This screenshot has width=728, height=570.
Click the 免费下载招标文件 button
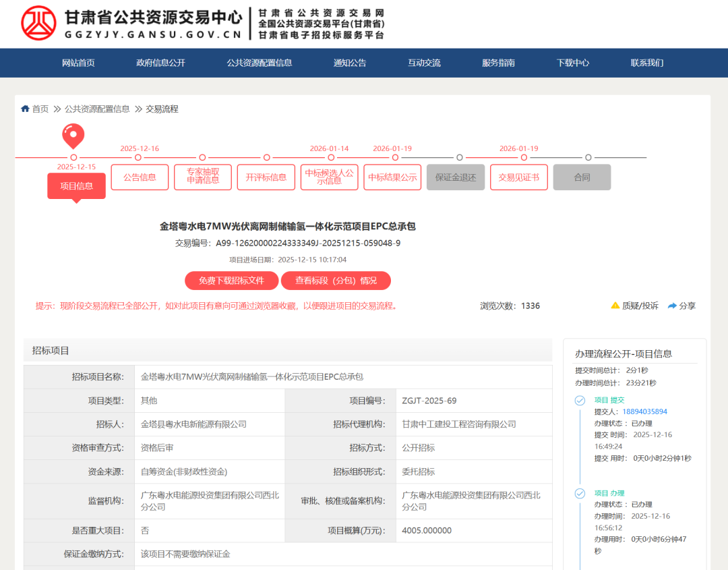pyautogui.click(x=233, y=281)
